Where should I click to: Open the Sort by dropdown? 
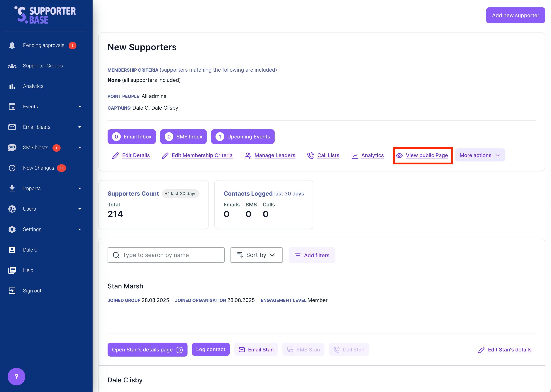(x=256, y=255)
